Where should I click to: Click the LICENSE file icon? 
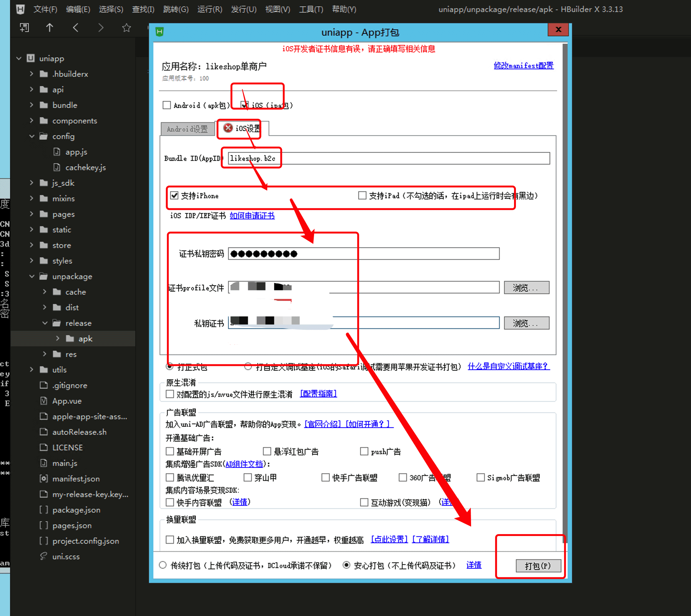click(x=44, y=448)
